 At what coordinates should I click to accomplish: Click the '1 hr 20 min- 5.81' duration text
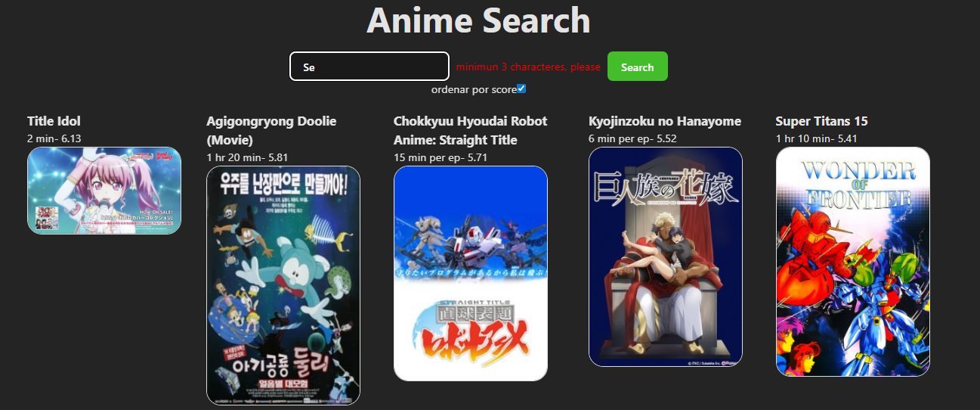pos(247,157)
